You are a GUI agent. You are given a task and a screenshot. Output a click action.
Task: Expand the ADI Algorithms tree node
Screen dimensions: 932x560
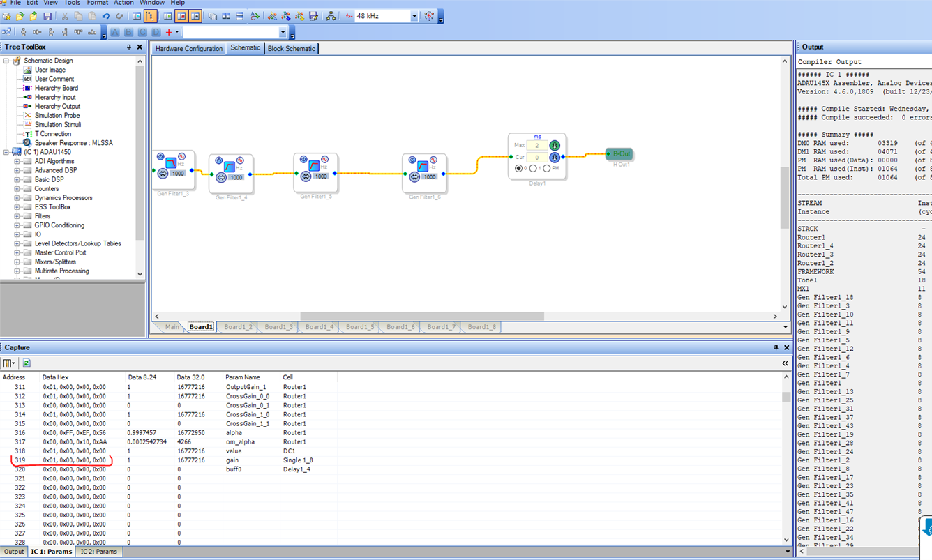point(17,161)
